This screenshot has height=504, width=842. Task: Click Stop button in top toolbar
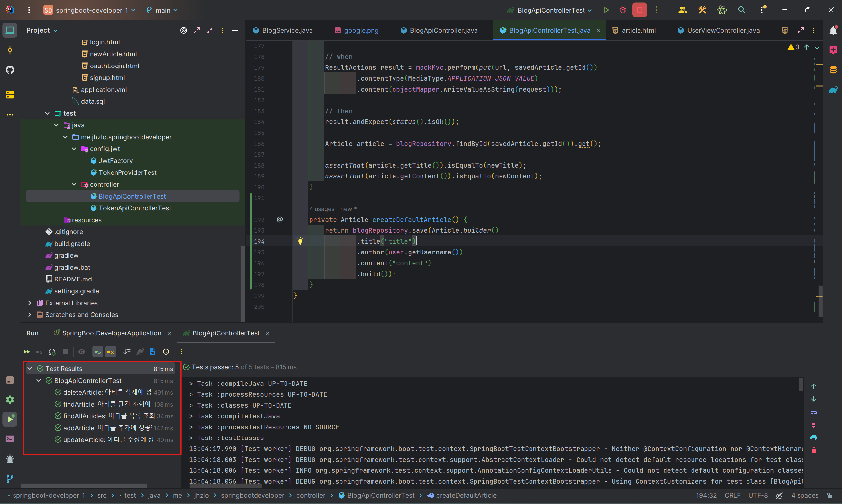coord(639,10)
